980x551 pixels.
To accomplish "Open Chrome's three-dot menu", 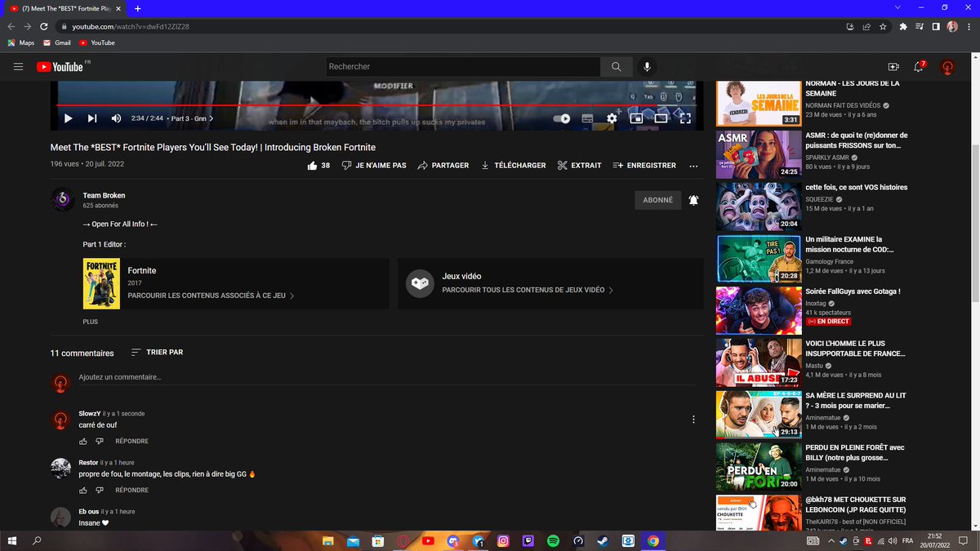I will (969, 26).
